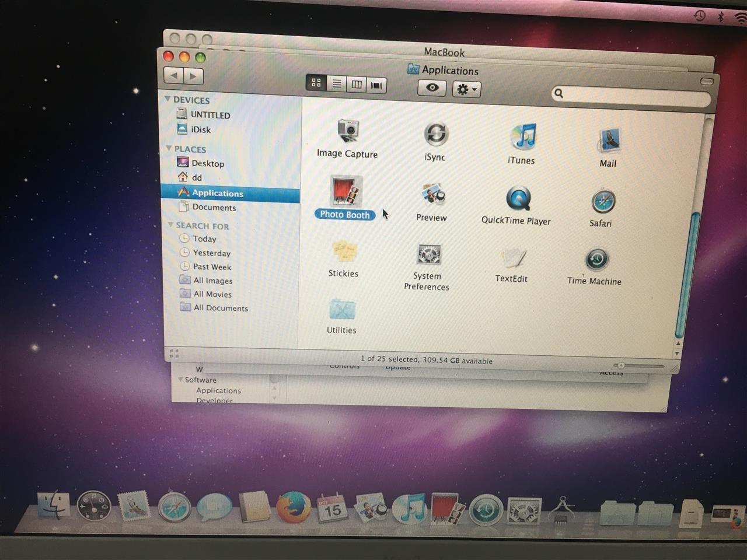Screen dimensions: 747x560
Task: Click the Quick Look eye button
Action: click(432, 87)
